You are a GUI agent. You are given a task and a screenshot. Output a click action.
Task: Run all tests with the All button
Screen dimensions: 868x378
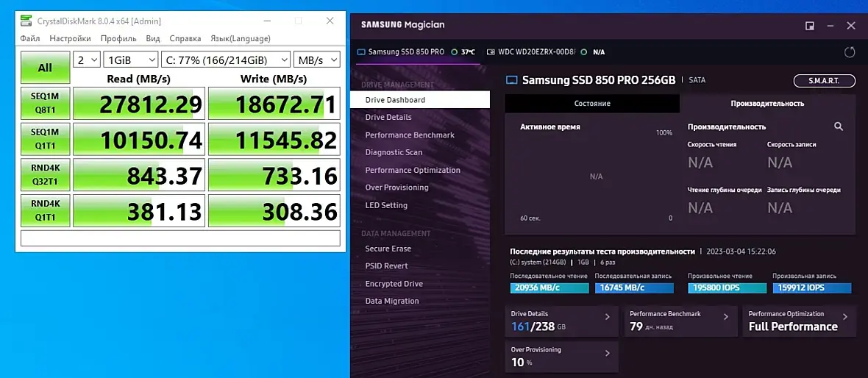coord(46,68)
